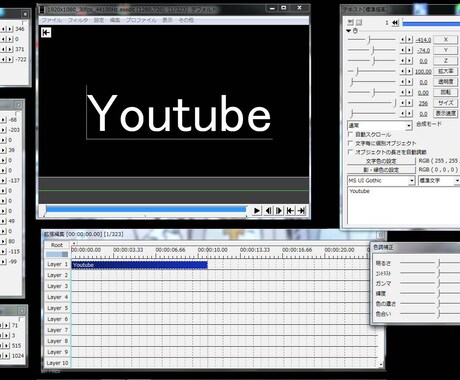Increase the X value with its right arrow
The image size is (460, 380).
pos(410,40)
